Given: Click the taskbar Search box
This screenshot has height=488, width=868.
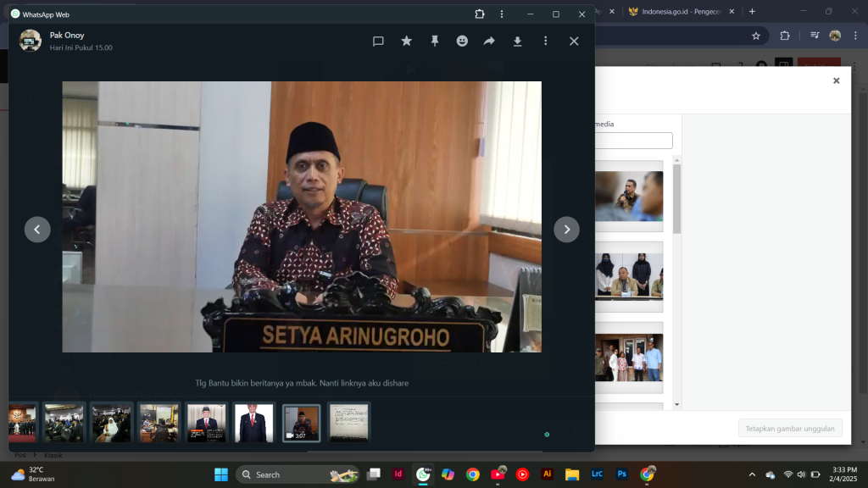Looking at the screenshot, I should coord(298,474).
